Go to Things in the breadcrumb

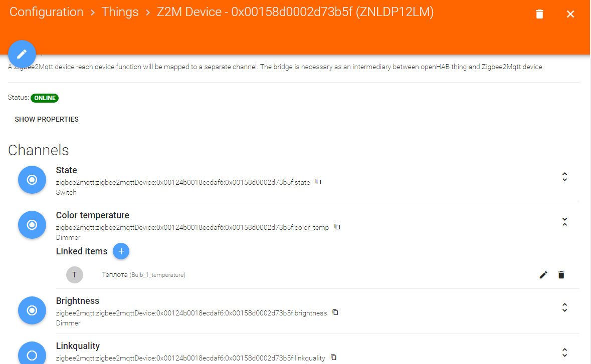[x=120, y=12]
